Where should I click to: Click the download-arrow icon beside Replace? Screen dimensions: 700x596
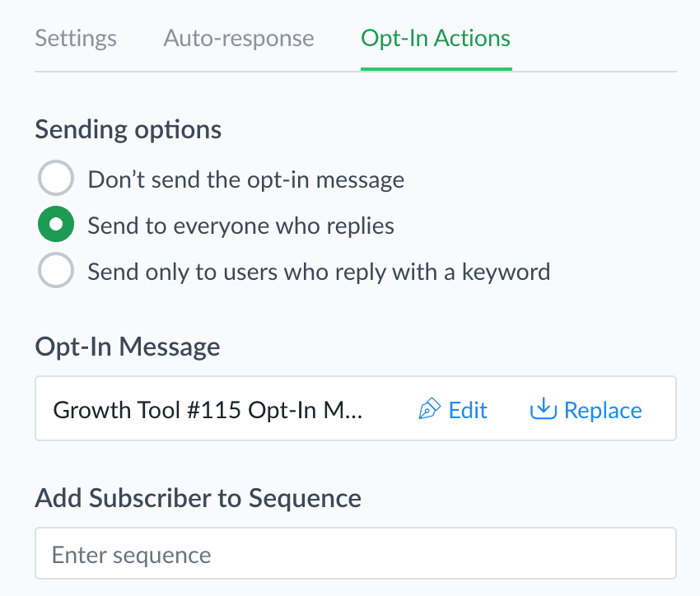(x=543, y=409)
